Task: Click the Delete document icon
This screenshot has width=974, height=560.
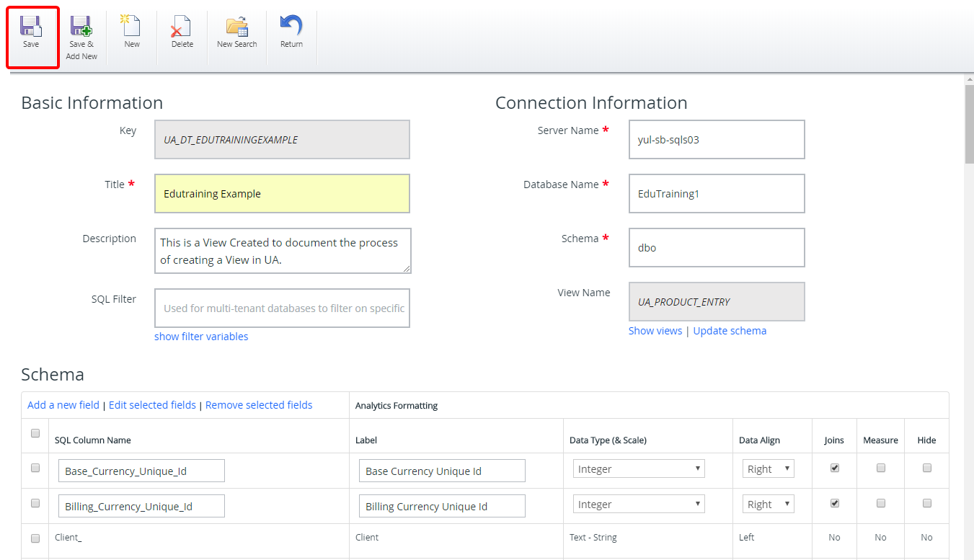Action: click(x=181, y=26)
